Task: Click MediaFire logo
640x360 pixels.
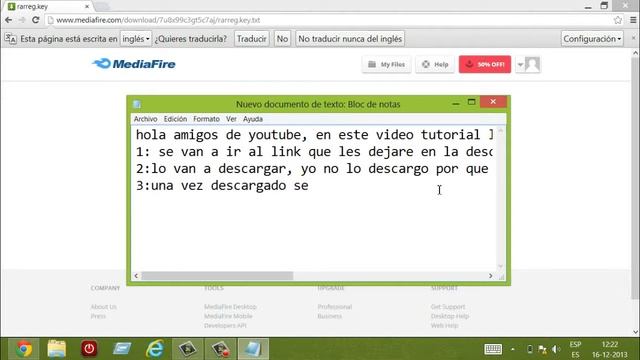Action: tap(134, 64)
